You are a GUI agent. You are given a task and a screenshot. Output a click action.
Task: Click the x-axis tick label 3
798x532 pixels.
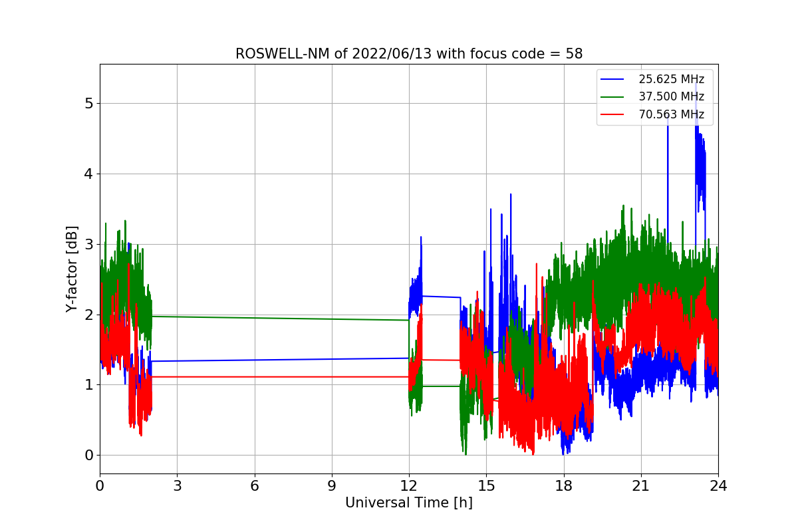[x=177, y=486]
